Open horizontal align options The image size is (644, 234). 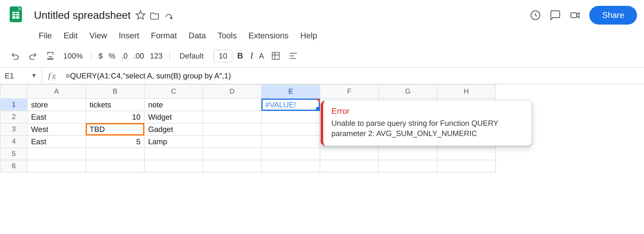[293, 56]
